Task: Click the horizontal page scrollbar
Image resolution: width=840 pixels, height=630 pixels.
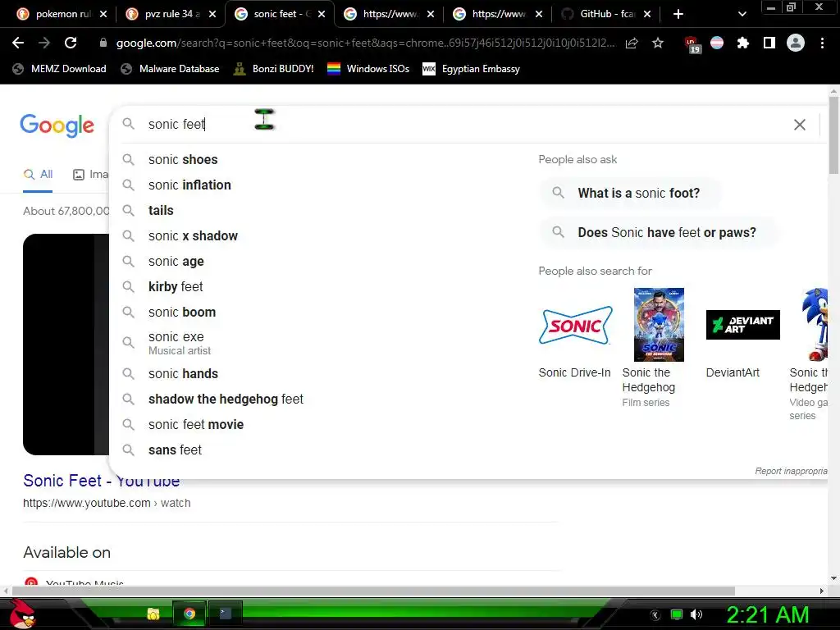Action: coord(373,591)
